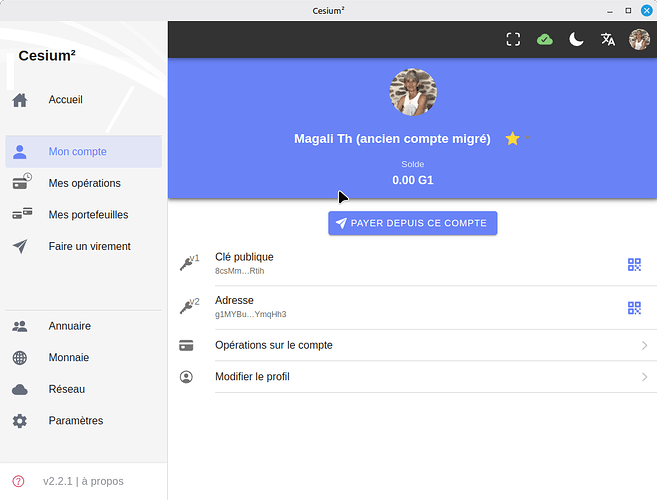Click the Adresse label

tap(234, 301)
